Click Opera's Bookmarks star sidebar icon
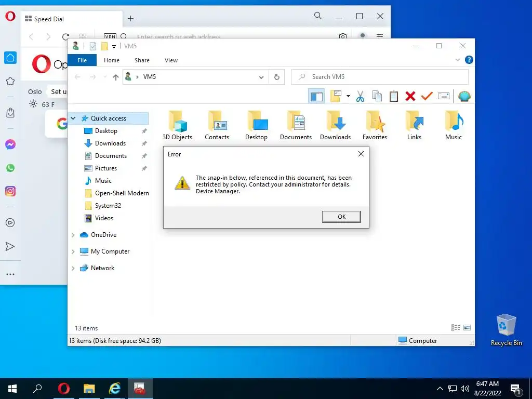The width and height of the screenshot is (532, 399). (x=10, y=81)
